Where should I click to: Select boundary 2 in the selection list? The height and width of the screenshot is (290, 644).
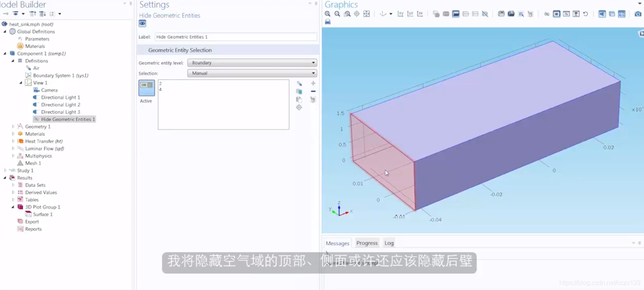coord(160,84)
